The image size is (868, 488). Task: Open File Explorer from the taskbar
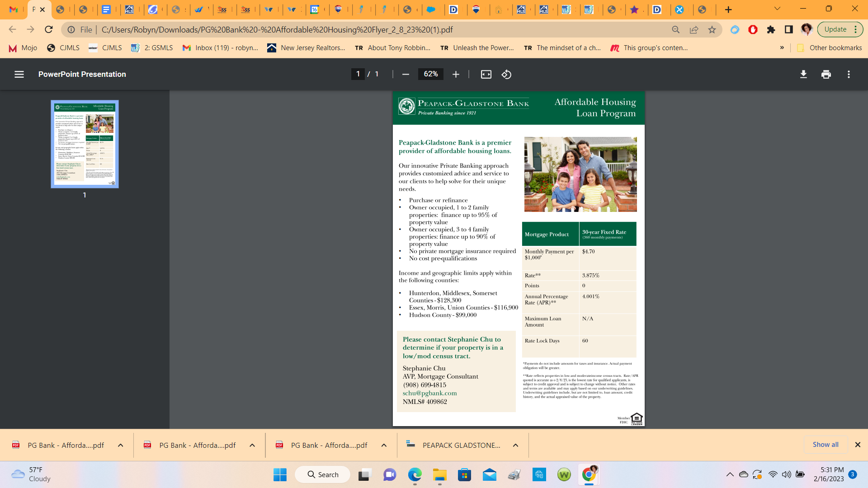[439, 474]
